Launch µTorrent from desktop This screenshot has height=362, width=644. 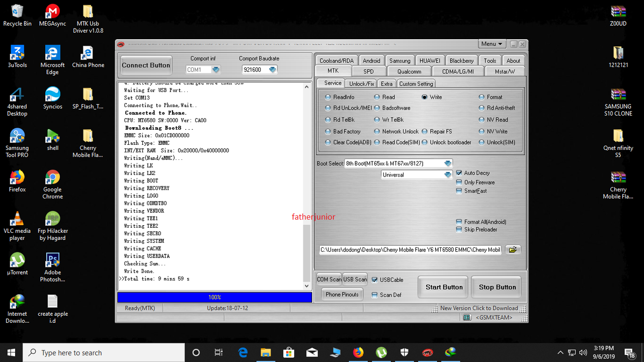coord(17,264)
